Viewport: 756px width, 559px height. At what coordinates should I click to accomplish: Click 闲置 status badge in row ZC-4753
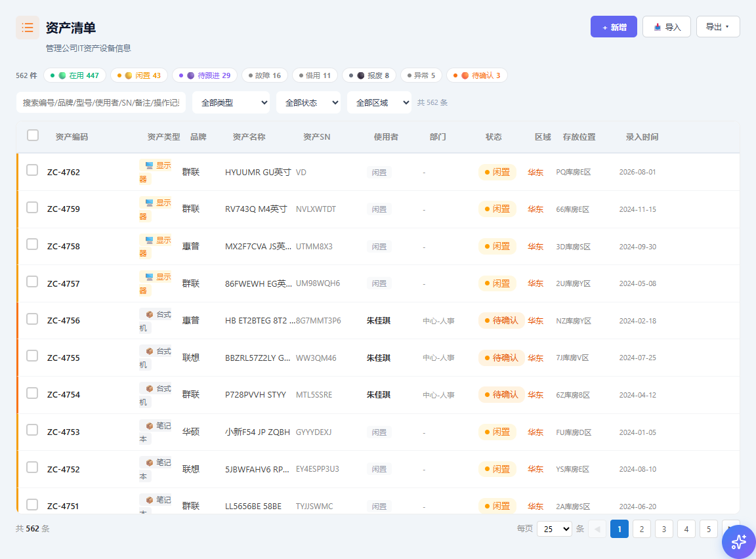[497, 432]
